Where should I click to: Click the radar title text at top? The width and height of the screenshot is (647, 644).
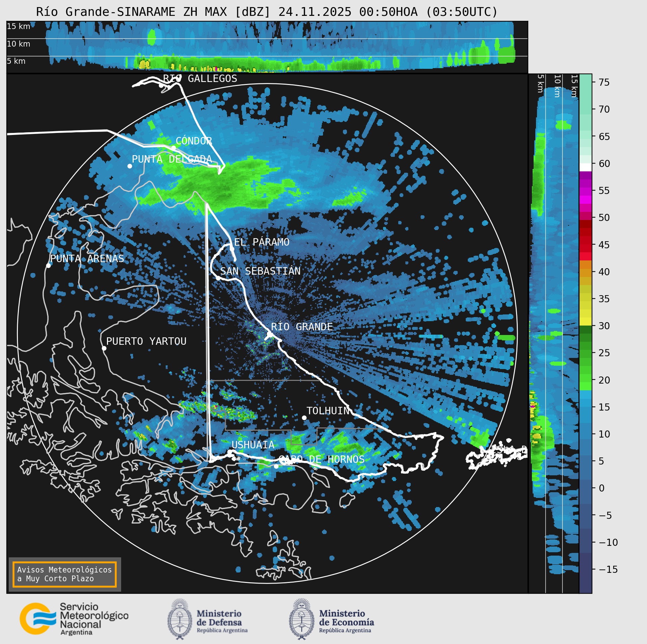tap(267, 12)
